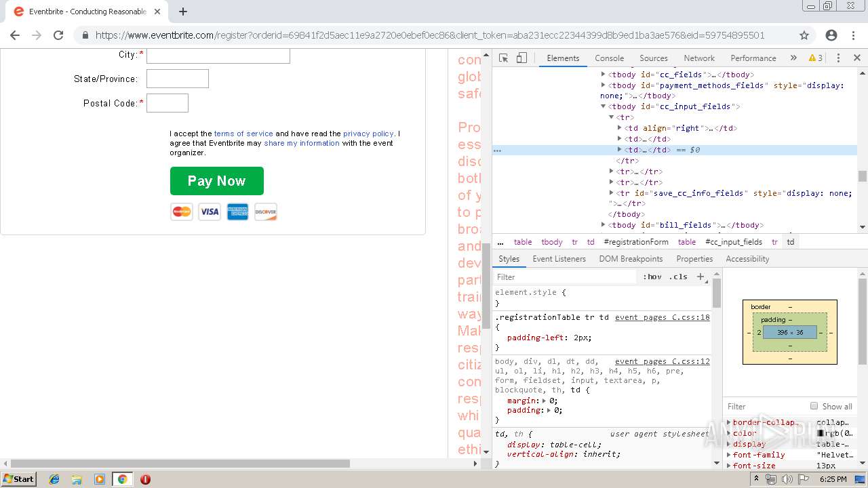Toggle the device toolbar icon
The height and width of the screenshot is (488, 868).
[x=521, y=58]
